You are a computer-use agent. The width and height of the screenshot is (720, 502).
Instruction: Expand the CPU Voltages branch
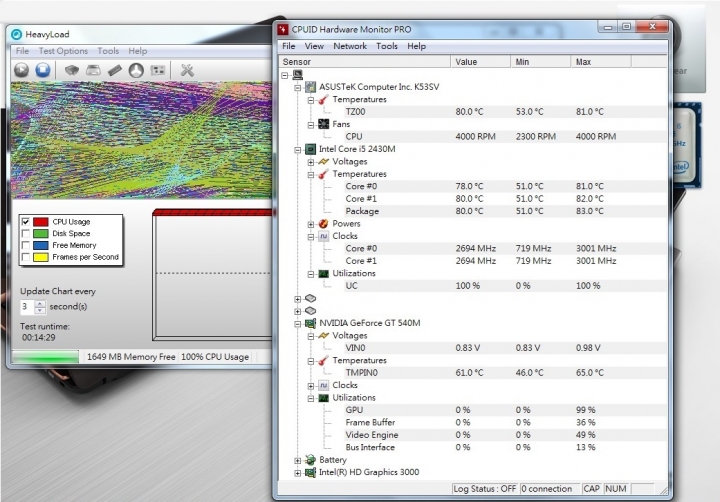tap(311, 162)
